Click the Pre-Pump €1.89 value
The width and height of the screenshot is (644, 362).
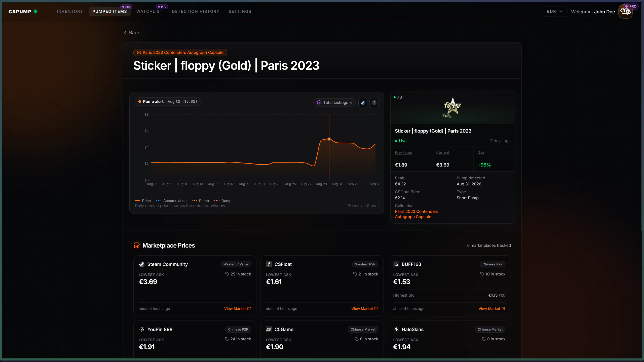401,165
